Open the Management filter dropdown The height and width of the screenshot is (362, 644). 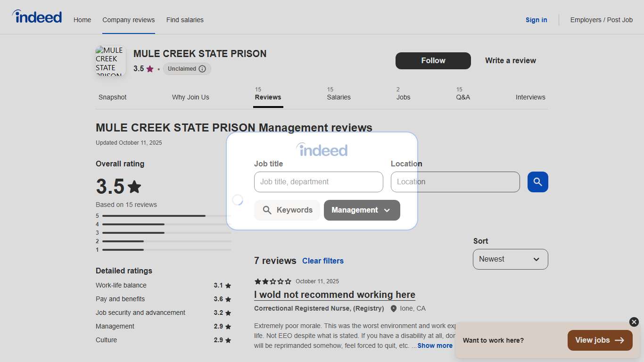coord(362,210)
